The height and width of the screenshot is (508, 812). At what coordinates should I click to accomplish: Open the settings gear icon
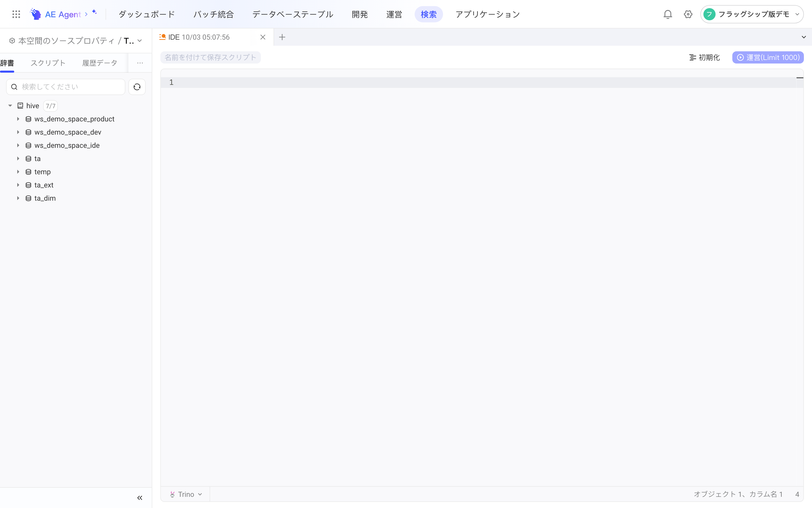[688, 14]
